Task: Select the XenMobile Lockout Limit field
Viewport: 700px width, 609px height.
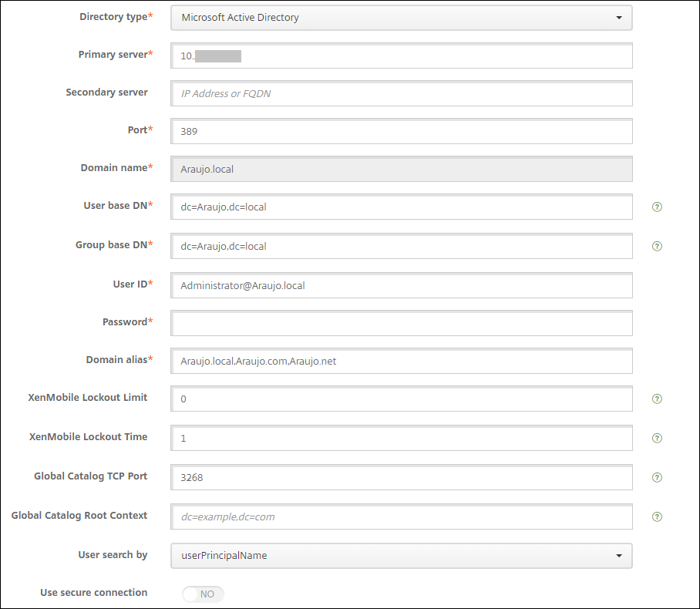Action: click(x=401, y=399)
